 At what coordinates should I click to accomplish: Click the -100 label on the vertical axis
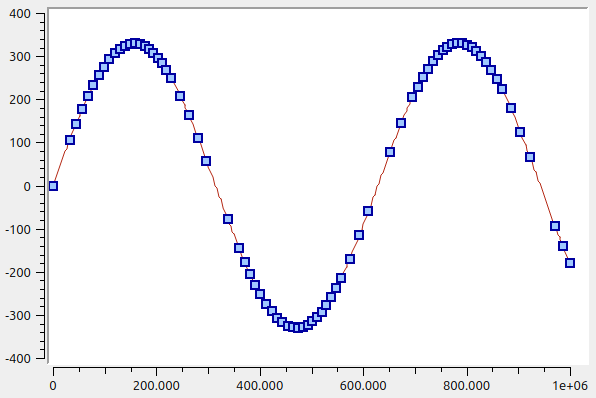[17, 230]
